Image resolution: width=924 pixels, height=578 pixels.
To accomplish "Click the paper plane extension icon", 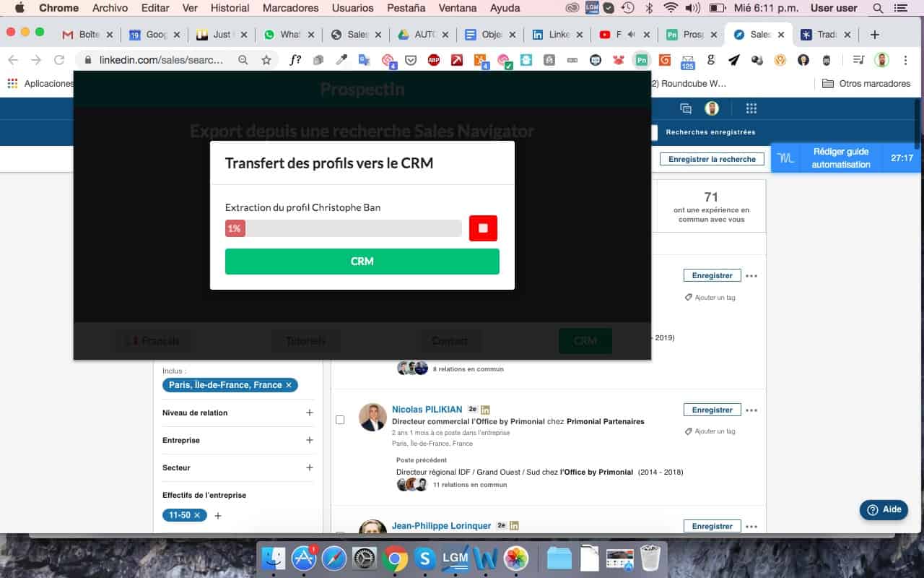I will [x=734, y=60].
